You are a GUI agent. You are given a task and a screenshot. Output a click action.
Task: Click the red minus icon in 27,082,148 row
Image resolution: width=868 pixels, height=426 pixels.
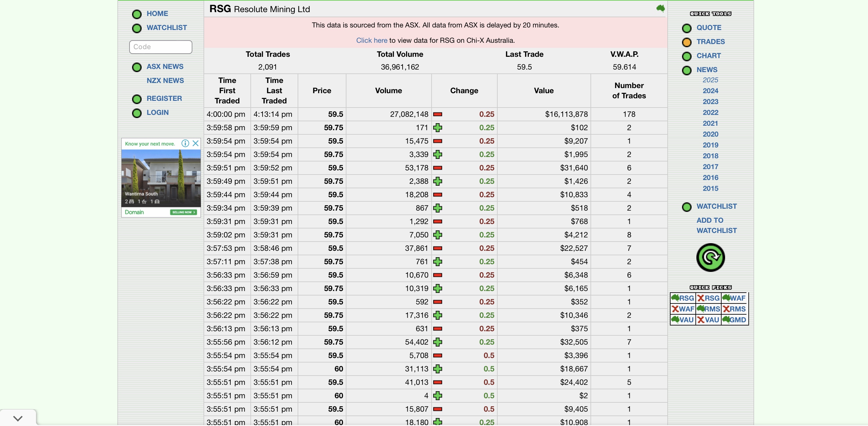(438, 114)
